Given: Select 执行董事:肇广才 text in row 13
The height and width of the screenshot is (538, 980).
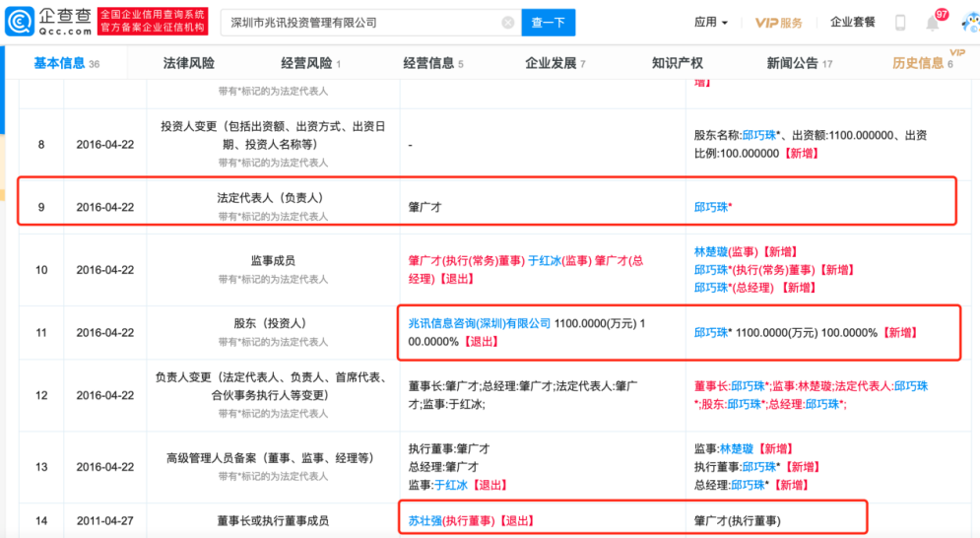Looking at the screenshot, I should 449,448.
